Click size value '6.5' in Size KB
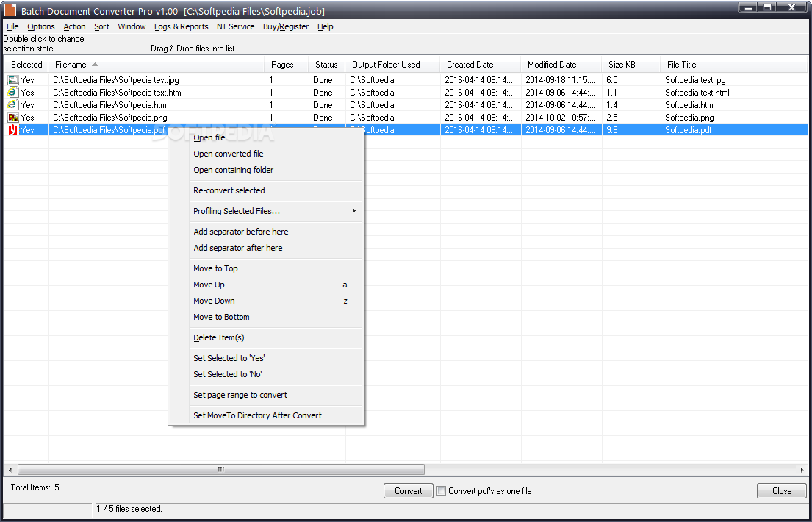 tap(611, 80)
